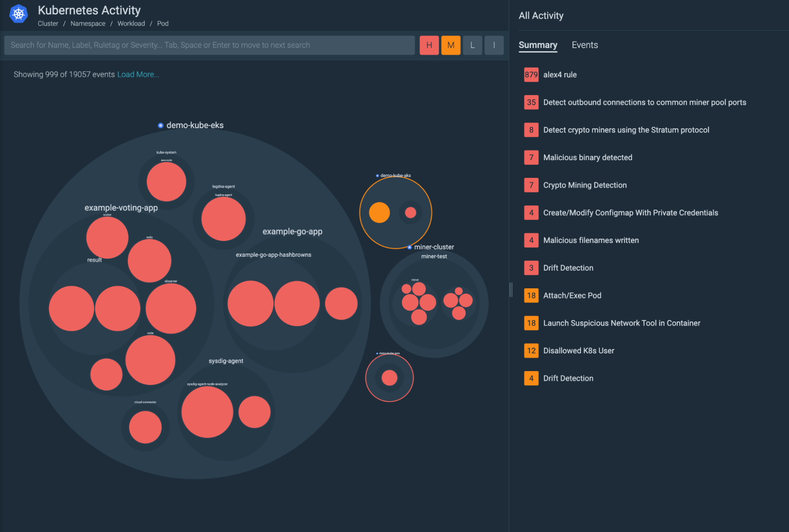
Task: Open the Stratum protocol crypto miners summary entry
Action: tap(626, 130)
